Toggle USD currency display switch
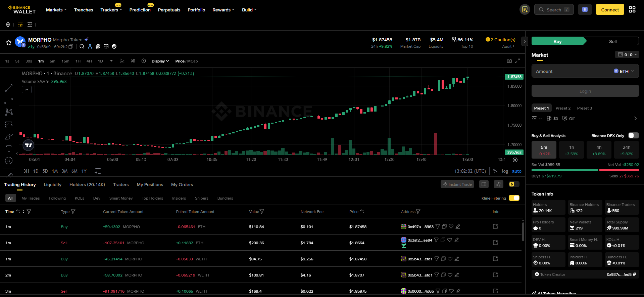Screen dimensions: 644x297 [x=514, y=184]
